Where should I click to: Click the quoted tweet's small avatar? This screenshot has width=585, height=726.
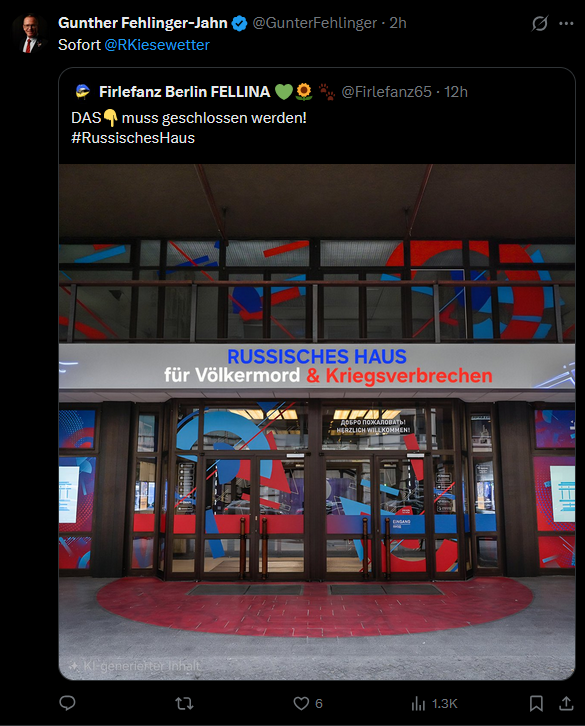(x=82, y=92)
